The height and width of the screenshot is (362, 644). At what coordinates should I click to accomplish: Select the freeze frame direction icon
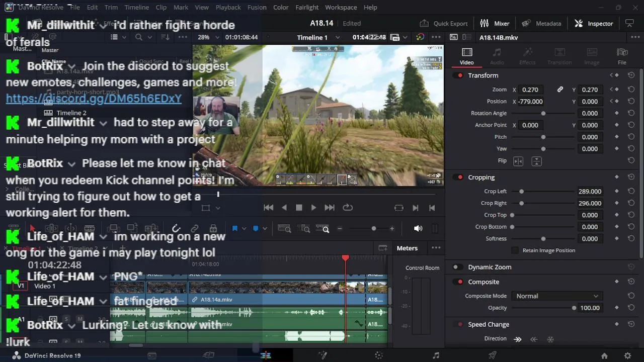[550, 339]
